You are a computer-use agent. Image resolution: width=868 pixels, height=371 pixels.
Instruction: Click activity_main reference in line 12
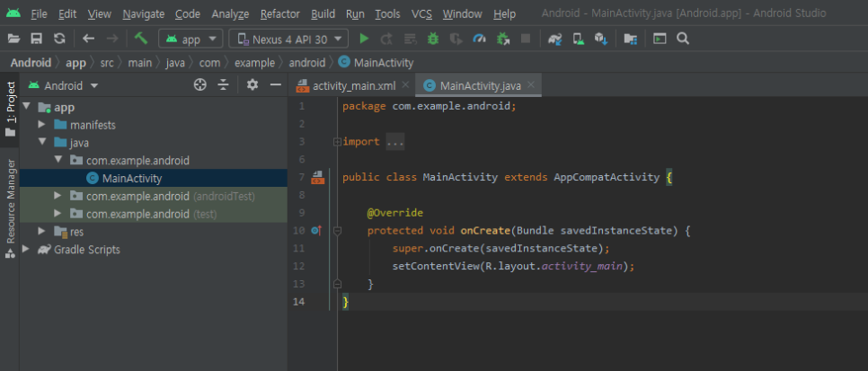[582, 266]
